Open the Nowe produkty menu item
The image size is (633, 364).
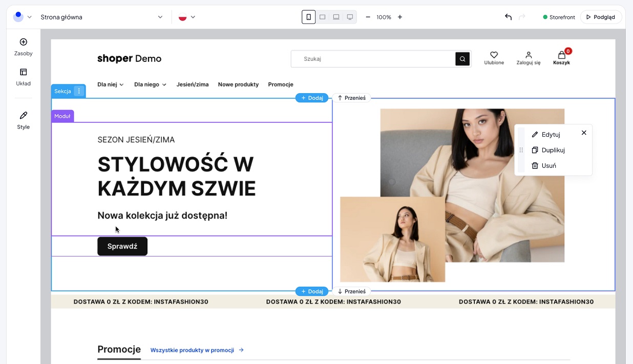(x=238, y=84)
